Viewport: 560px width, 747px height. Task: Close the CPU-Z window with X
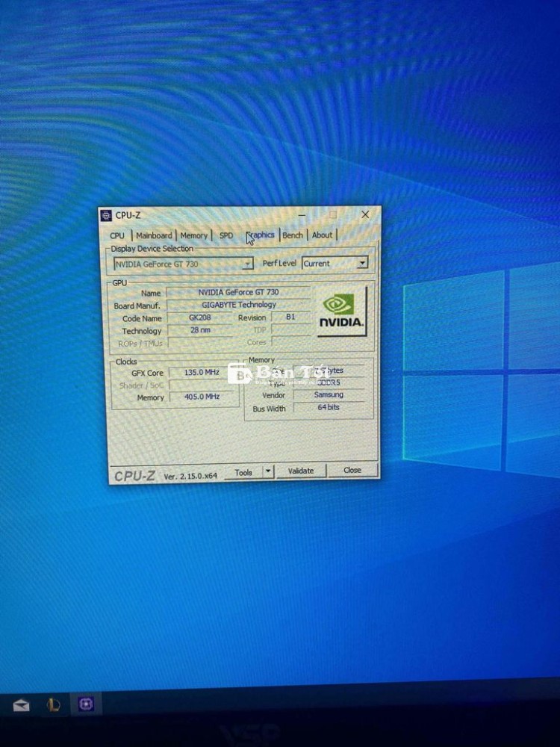coord(365,214)
